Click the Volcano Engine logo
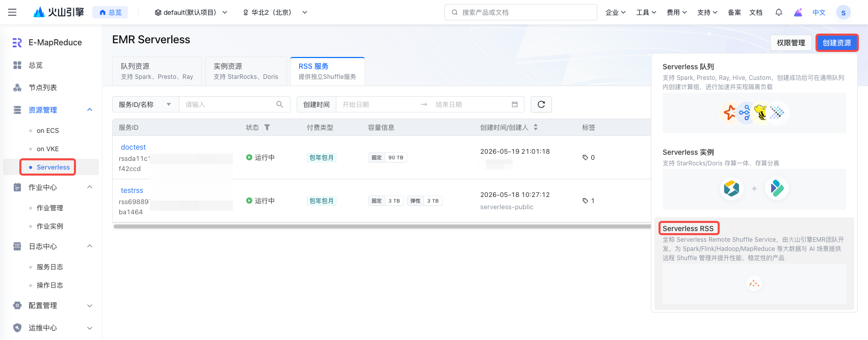The width and height of the screenshot is (868, 340). [x=58, y=12]
